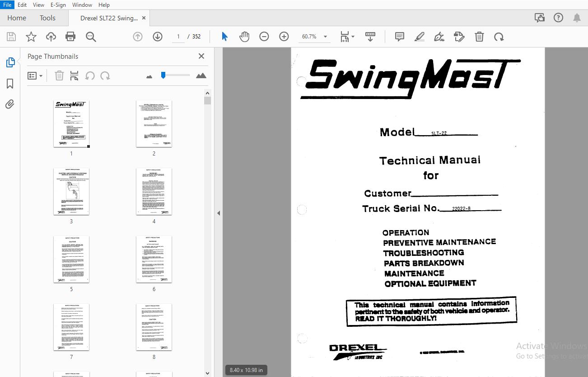Expand the fit page options dropdown arrow
The image size is (588, 377).
pos(353,37)
